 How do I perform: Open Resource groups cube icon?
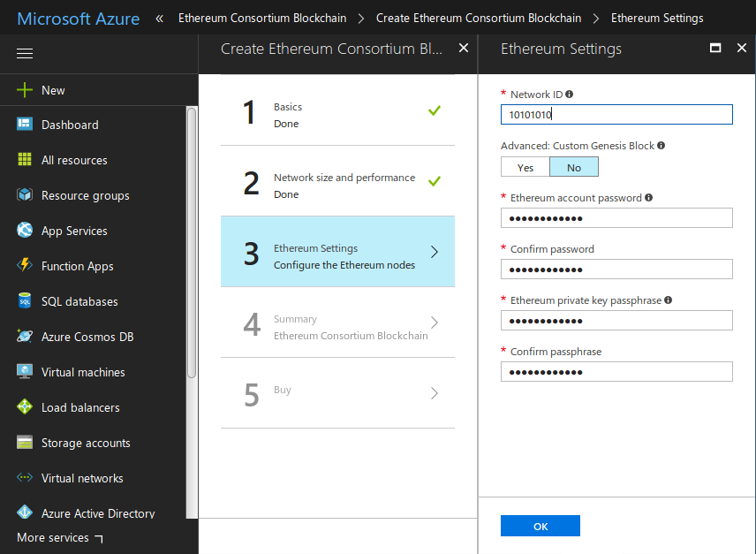25,195
